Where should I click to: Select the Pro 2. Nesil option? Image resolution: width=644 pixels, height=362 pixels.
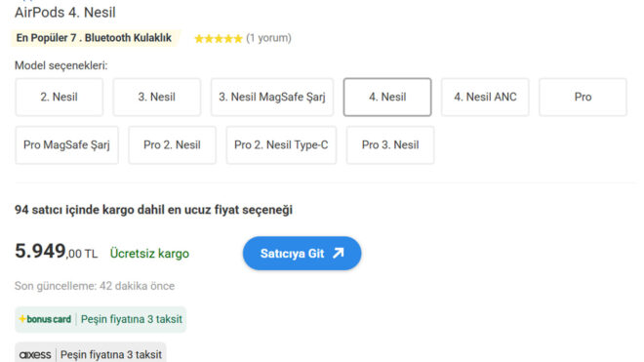coord(172,145)
